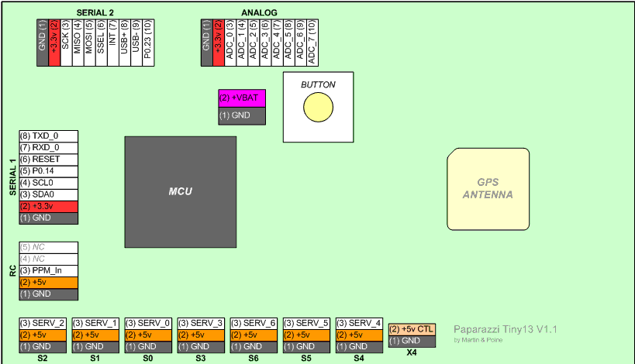
Task: Select the GND (1) pin on ANALOG
Action: click(x=206, y=43)
